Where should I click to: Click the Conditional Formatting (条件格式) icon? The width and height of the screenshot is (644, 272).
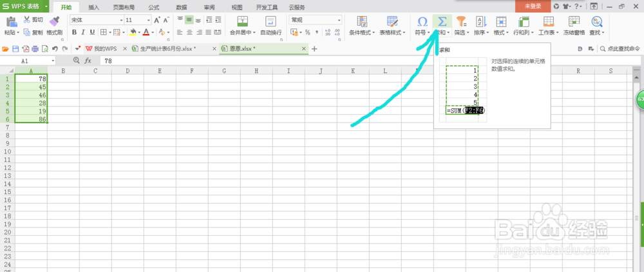362,22
